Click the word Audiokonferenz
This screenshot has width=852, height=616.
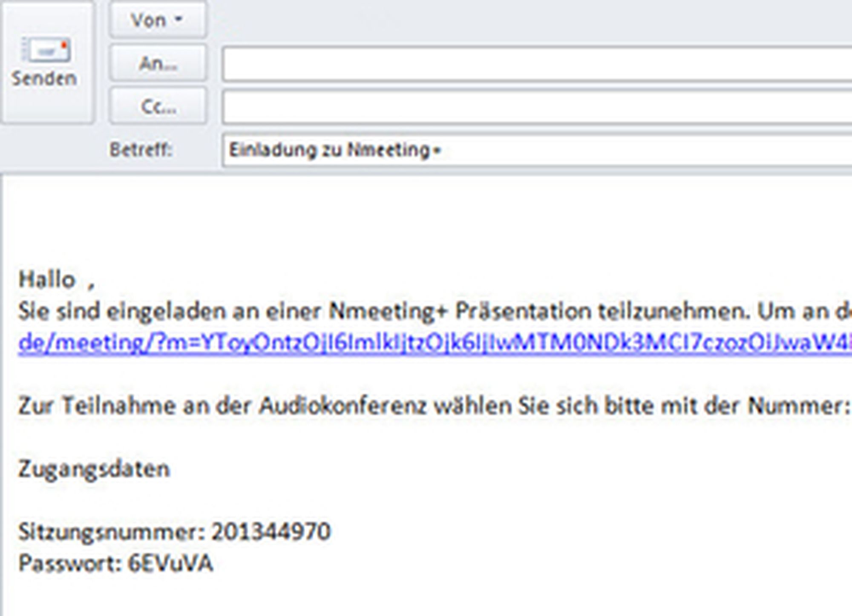tap(343, 406)
